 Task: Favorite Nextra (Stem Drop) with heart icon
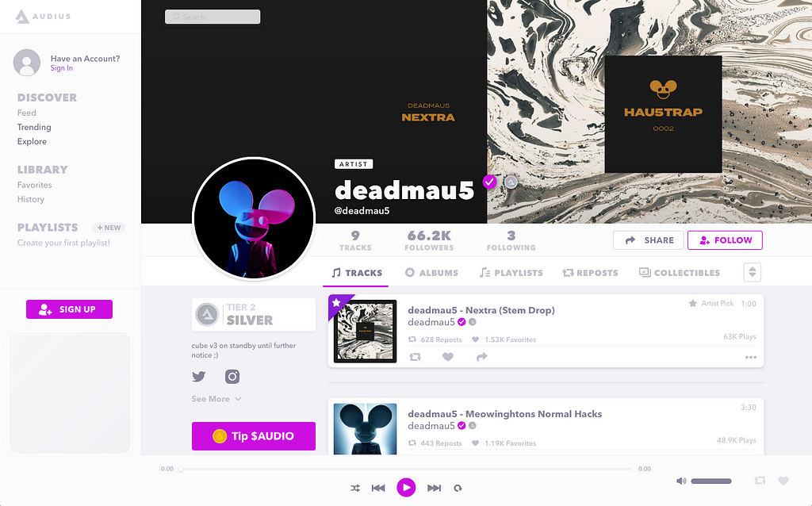click(x=448, y=357)
